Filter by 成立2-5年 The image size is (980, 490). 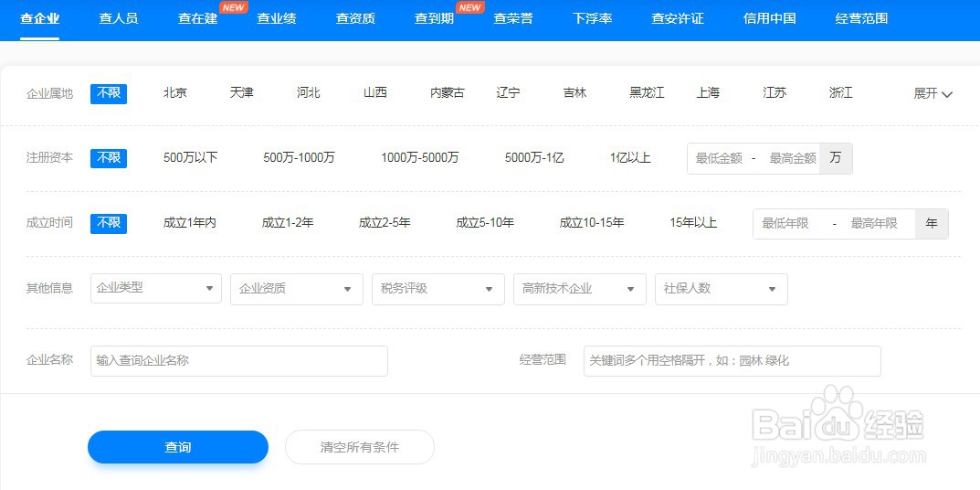point(385,223)
